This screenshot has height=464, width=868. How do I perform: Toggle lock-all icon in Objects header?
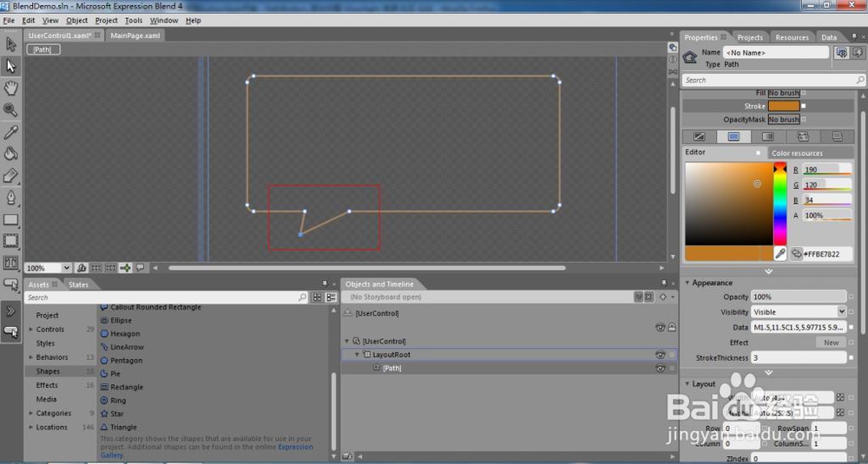pyautogui.click(x=672, y=327)
